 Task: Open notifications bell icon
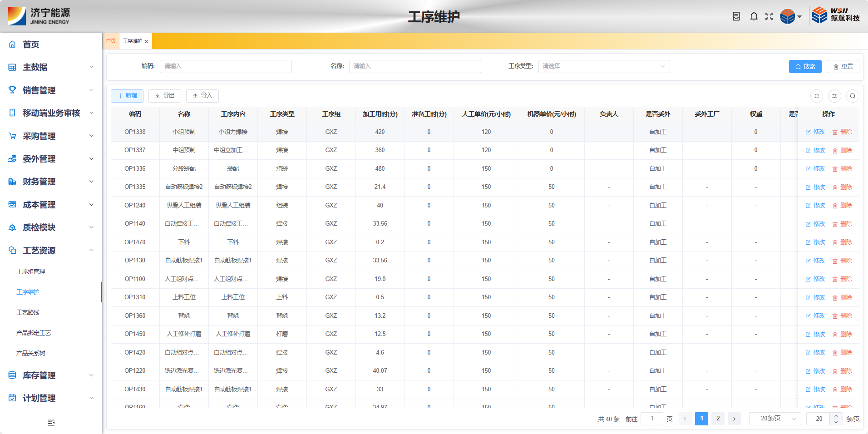[x=754, y=16]
